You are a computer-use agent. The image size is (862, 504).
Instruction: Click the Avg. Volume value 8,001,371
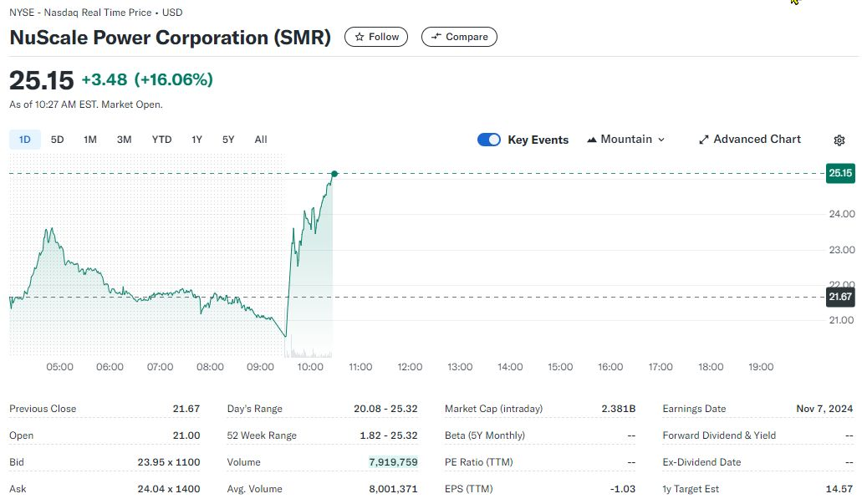pyautogui.click(x=393, y=489)
